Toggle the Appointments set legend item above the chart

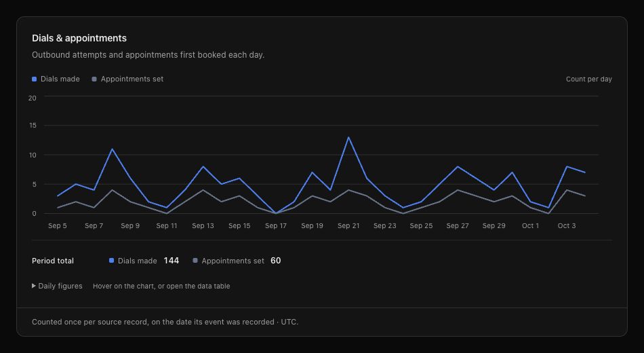click(127, 79)
